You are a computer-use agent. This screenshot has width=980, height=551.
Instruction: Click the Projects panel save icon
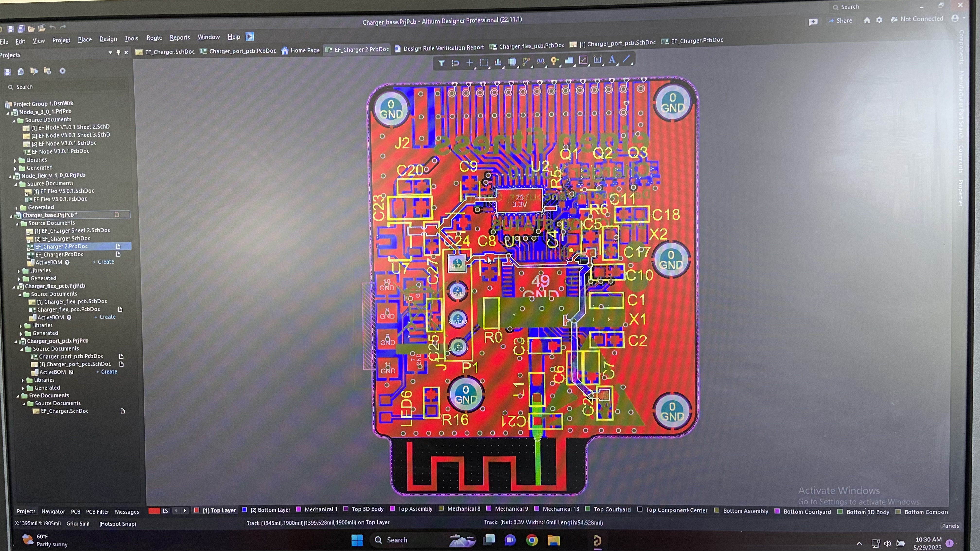coord(8,72)
